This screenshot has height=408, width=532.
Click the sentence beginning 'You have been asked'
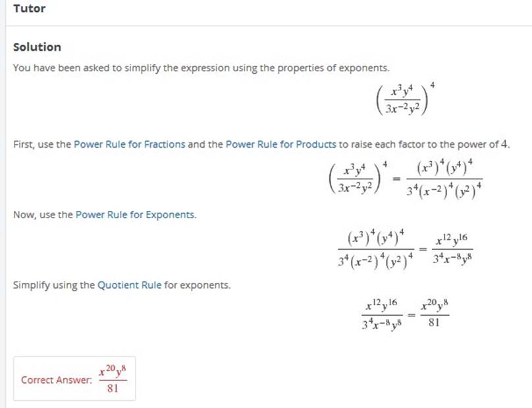(x=201, y=68)
